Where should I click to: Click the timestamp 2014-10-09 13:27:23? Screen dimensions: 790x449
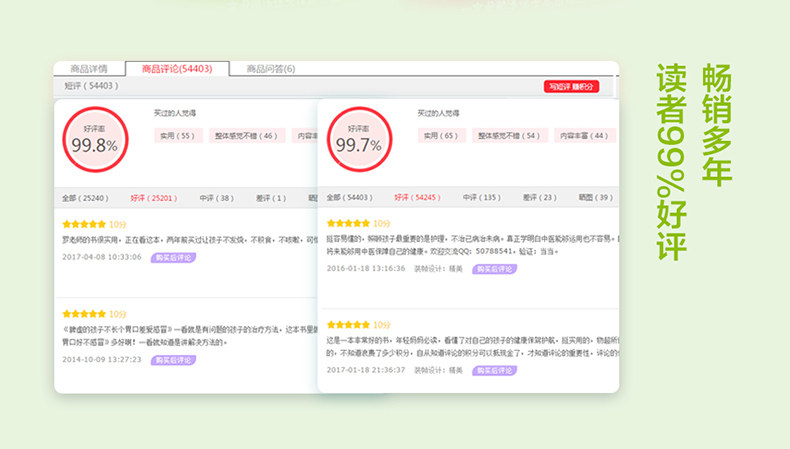[102, 359]
